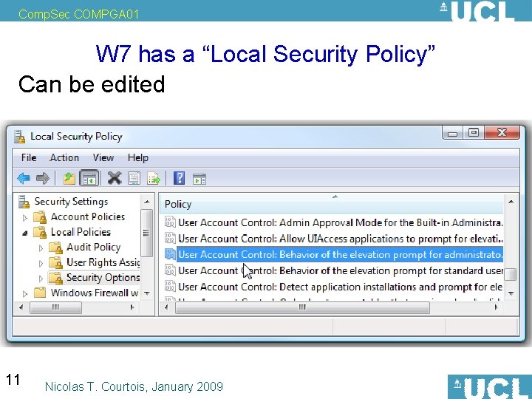The image size is (532, 399).
Task: Open the Help question mark icon
Action: click(x=179, y=178)
